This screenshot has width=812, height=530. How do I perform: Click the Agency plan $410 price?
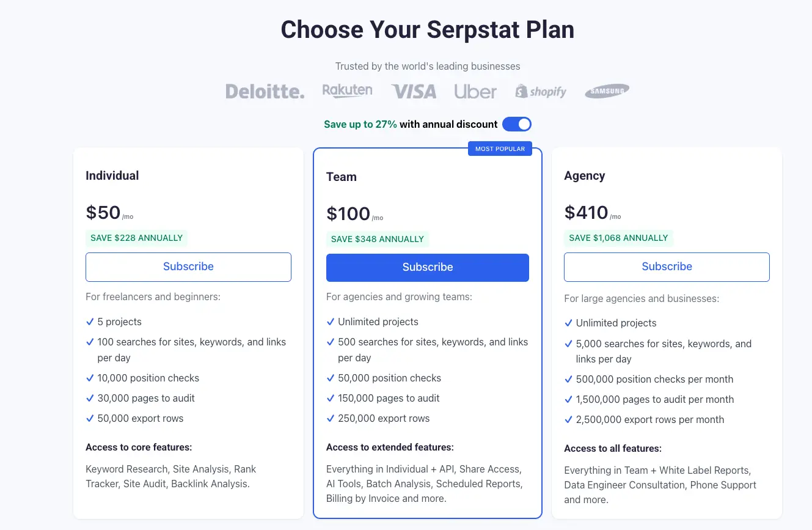tap(586, 212)
